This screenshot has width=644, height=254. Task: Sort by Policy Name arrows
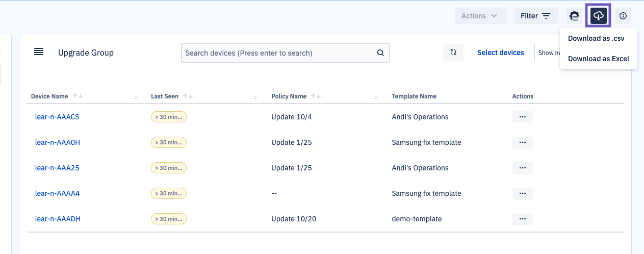click(x=316, y=96)
